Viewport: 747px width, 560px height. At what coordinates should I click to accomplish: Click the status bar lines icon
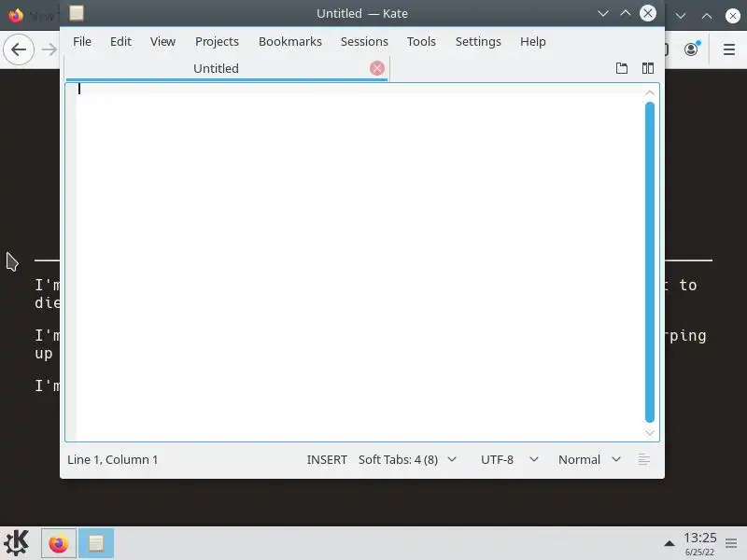[643, 459]
